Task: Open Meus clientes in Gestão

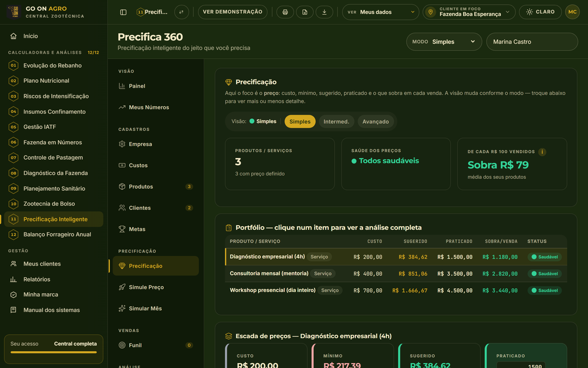Action: point(53,264)
